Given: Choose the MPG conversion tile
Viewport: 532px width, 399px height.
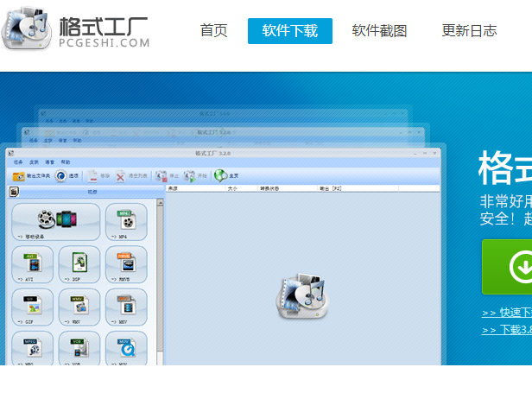Looking at the screenshot, I should 33,348.
